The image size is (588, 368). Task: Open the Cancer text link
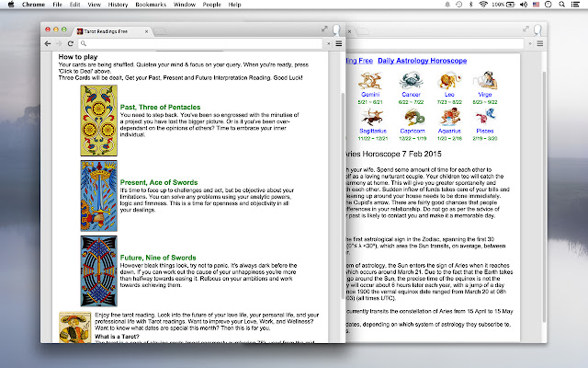pyautogui.click(x=411, y=95)
